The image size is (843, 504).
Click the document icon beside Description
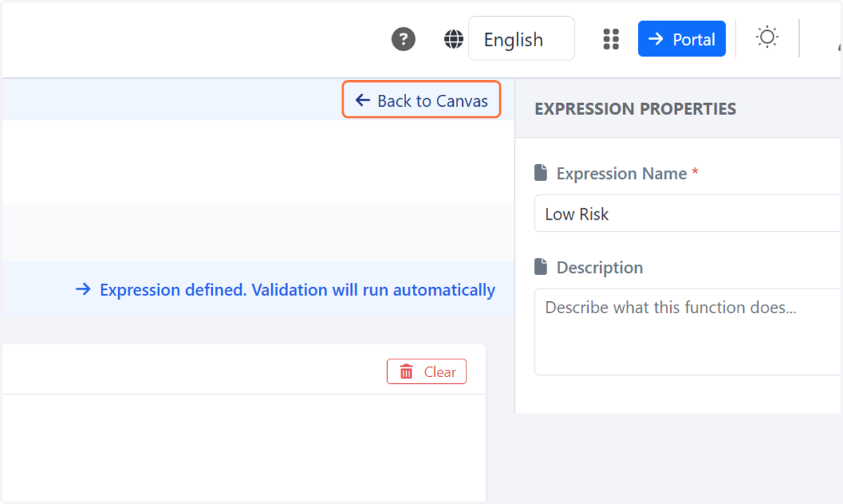(x=540, y=267)
